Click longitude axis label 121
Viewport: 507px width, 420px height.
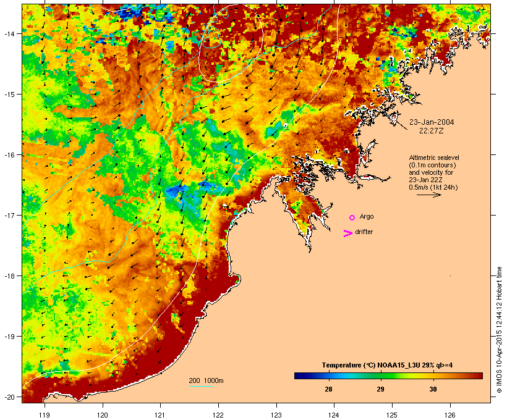point(160,415)
